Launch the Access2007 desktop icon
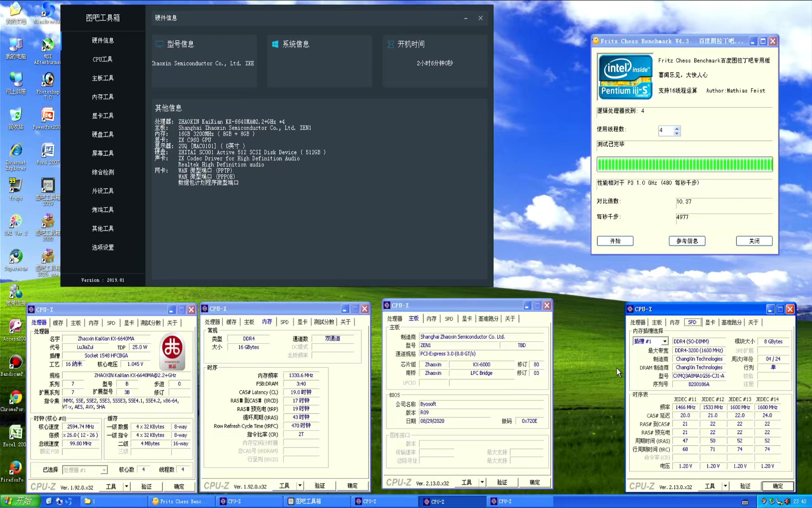 [x=15, y=330]
